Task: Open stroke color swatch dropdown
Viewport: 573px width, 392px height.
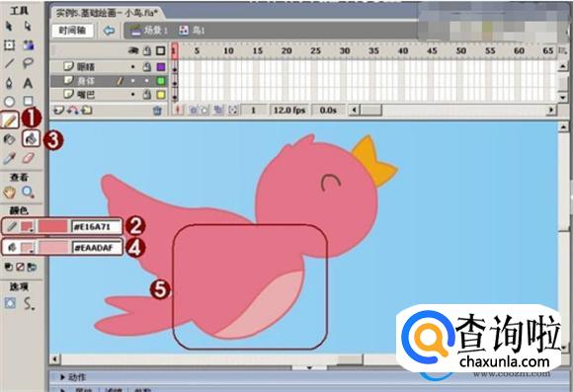Action: [x=28, y=227]
